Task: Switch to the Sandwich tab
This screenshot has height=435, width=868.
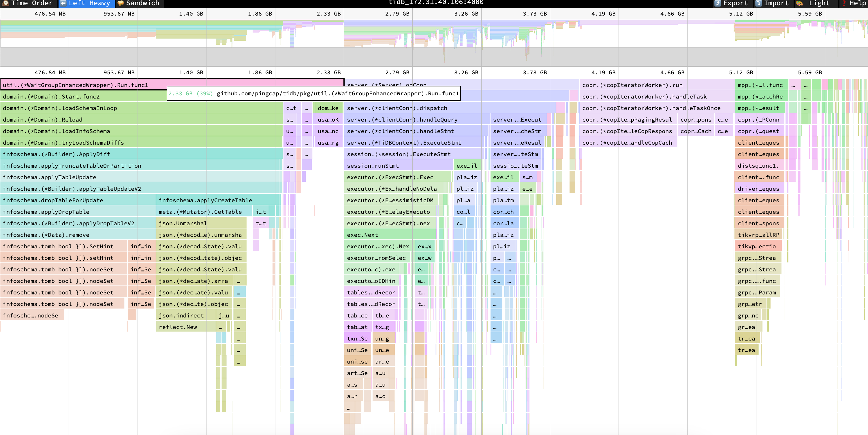Action: point(142,3)
